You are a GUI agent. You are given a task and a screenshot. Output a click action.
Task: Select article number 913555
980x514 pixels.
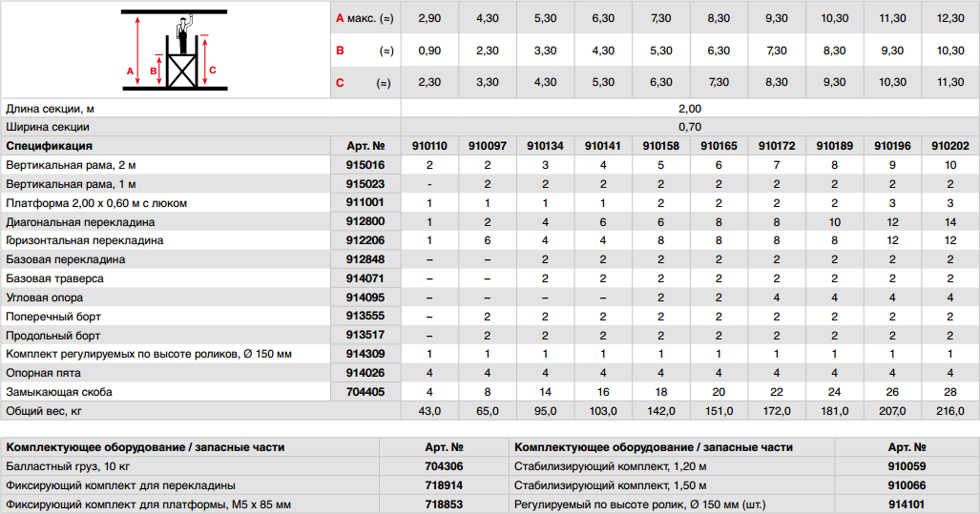click(x=365, y=316)
